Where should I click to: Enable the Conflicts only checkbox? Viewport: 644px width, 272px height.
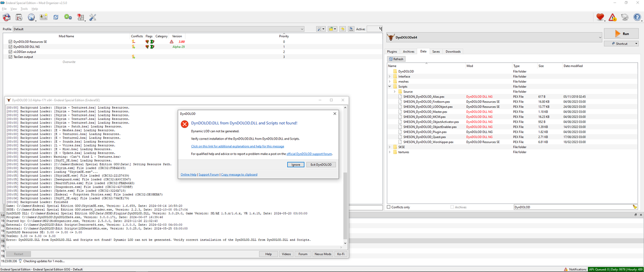point(388,207)
